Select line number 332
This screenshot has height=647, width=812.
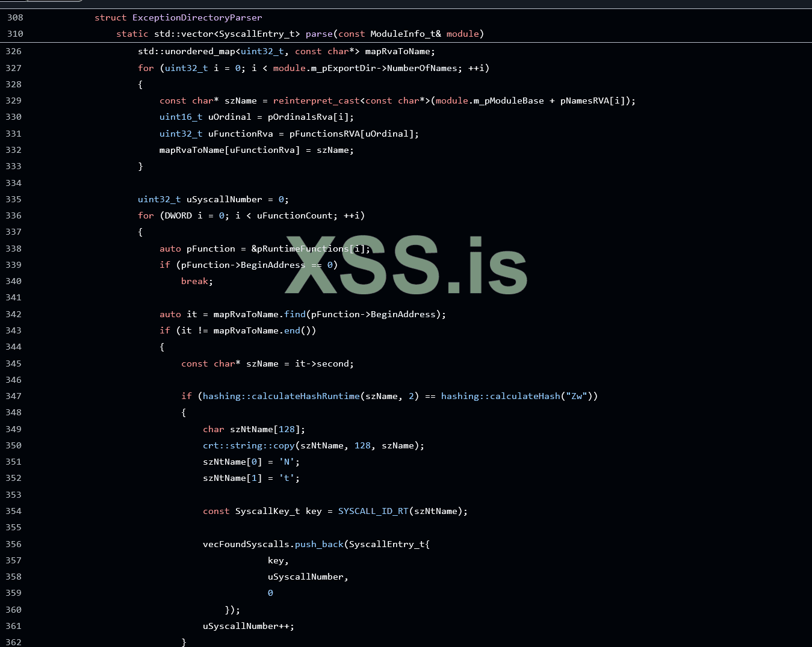(13, 150)
